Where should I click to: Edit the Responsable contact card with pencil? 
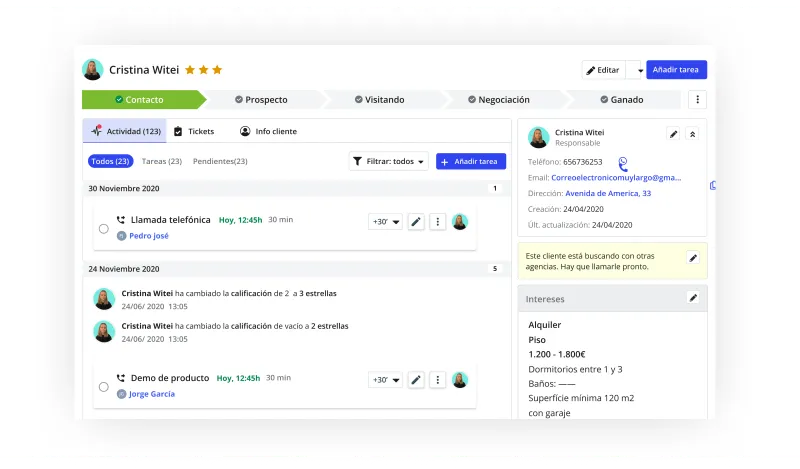click(673, 134)
